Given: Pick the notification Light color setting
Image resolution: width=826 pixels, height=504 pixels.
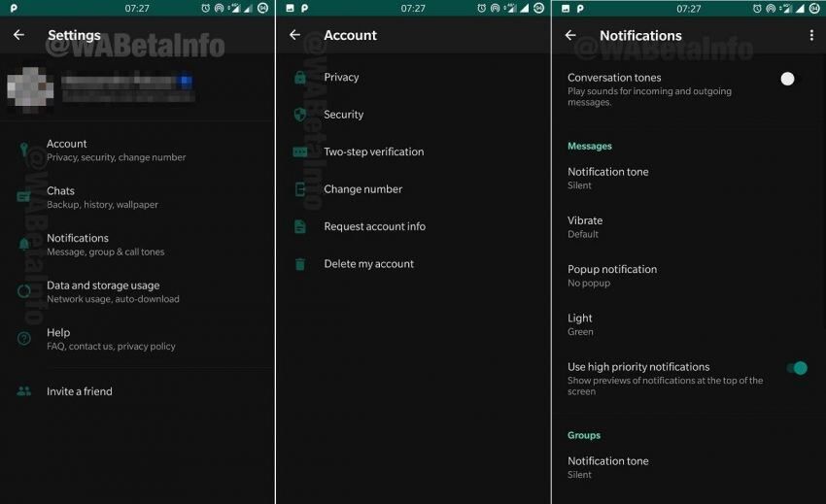Looking at the screenshot, I should coord(581,324).
